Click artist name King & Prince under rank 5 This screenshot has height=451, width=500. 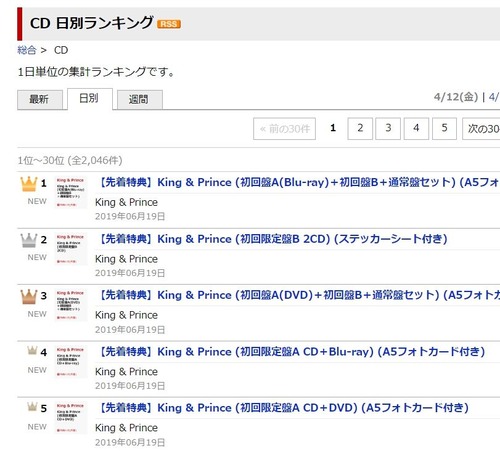pos(126,428)
